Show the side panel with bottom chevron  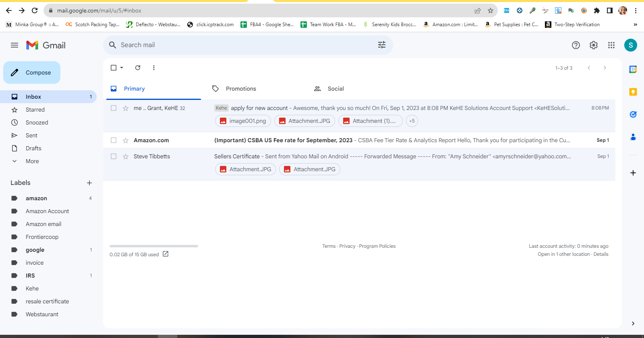pyautogui.click(x=633, y=323)
